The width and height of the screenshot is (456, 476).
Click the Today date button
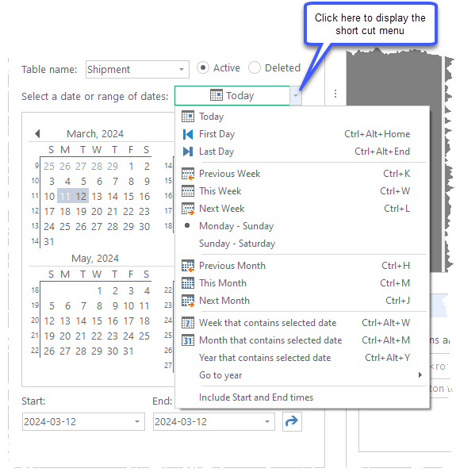232,96
